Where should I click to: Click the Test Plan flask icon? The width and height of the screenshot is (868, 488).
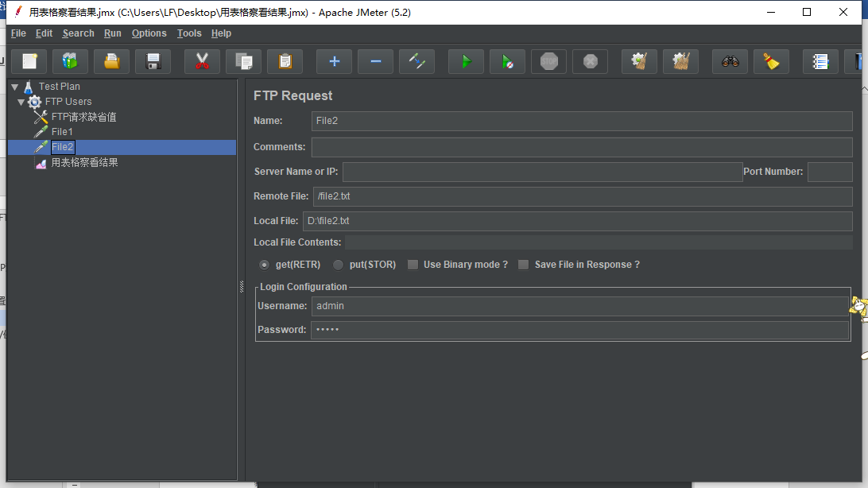point(29,87)
